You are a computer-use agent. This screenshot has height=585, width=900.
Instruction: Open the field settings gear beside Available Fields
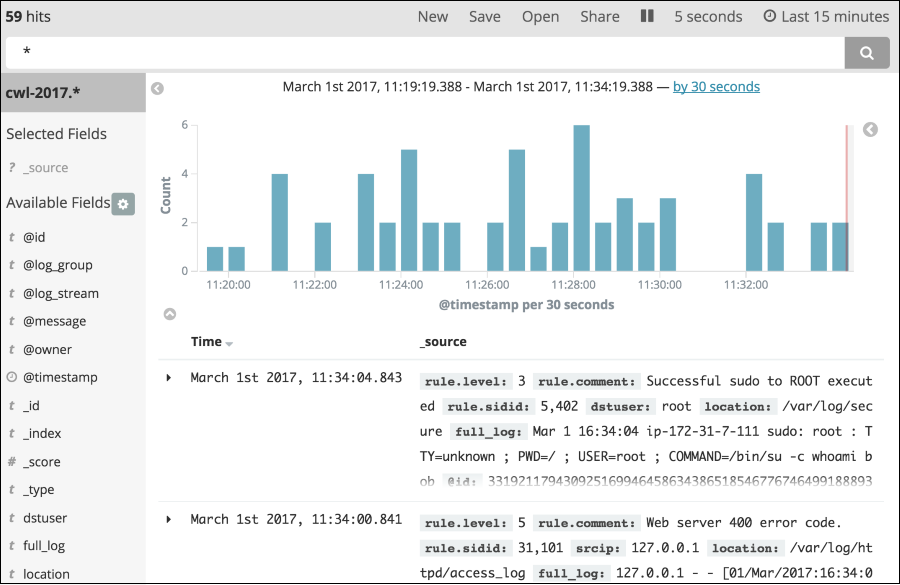click(x=122, y=203)
